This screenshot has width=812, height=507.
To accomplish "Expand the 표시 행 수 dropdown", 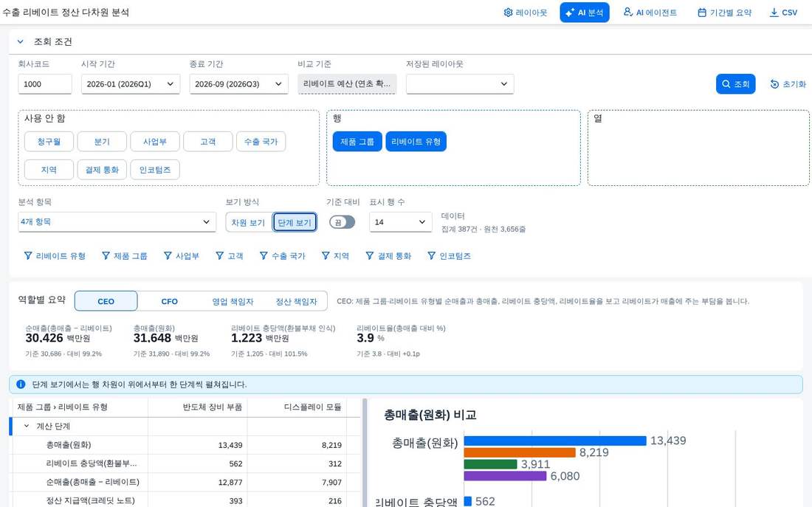I will 400,222.
